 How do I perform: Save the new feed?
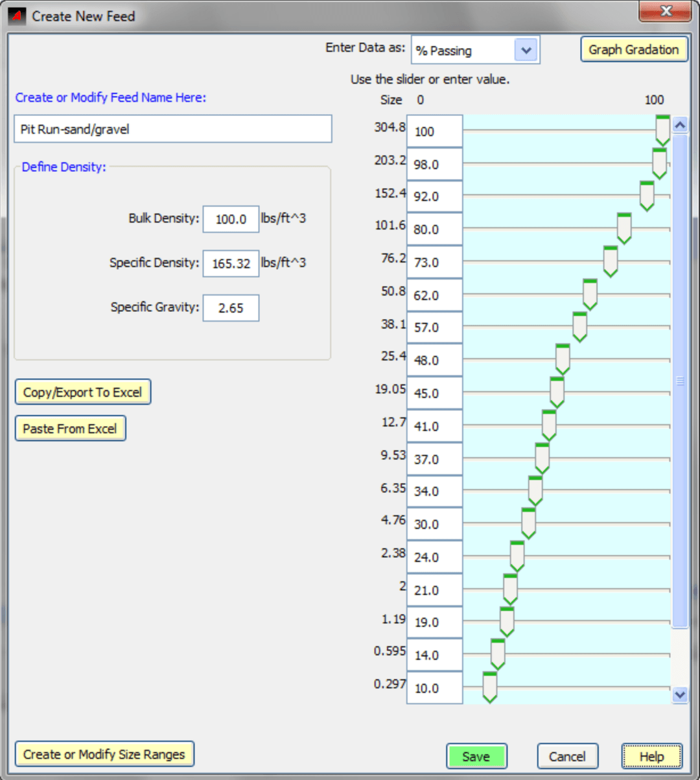tap(476, 757)
